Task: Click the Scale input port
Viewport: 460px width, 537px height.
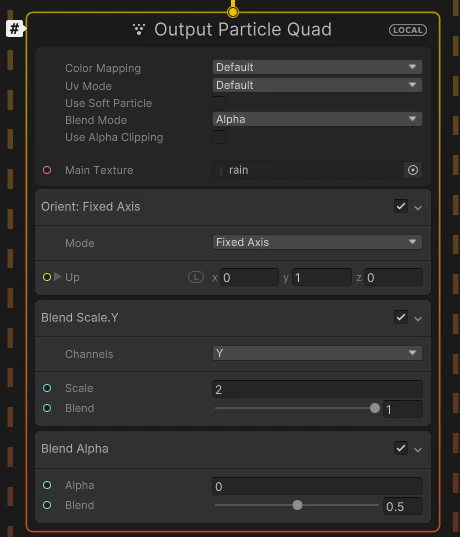Action: click(47, 388)
